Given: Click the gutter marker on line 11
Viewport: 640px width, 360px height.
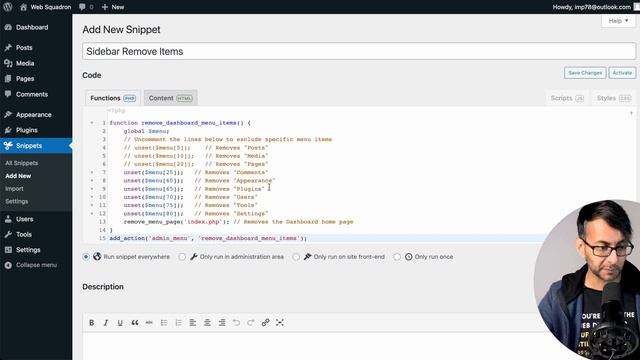Looking at the screenshot, I should point(92,205).
